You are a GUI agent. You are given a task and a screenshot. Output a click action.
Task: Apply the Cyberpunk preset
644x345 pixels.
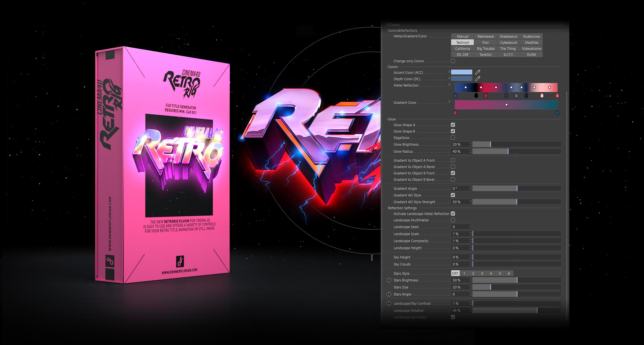[508, 42]
